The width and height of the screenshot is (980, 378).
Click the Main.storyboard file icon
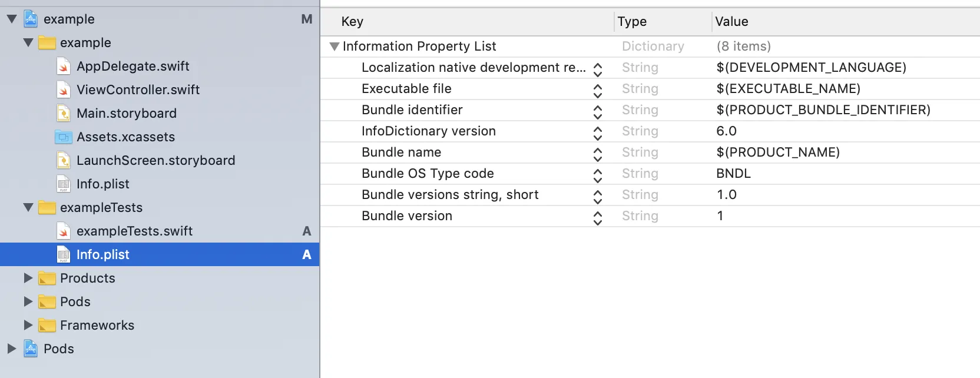64,114
